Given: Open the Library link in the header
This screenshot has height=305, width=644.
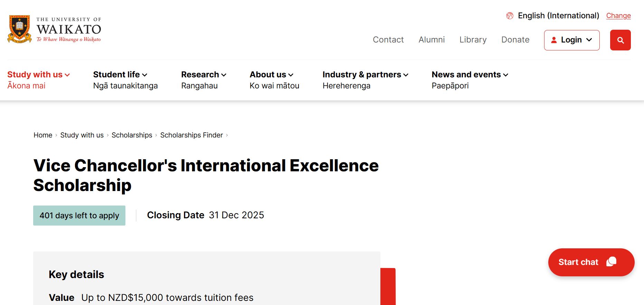Looking at the screenshot, I should [x=473, y=40].
